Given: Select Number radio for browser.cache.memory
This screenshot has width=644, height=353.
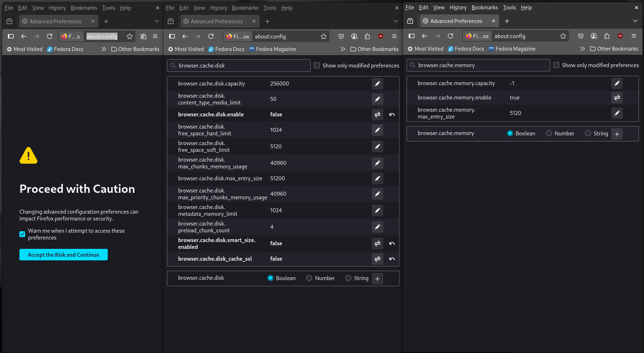Looking at the screenshot, I should coord(549,134).
